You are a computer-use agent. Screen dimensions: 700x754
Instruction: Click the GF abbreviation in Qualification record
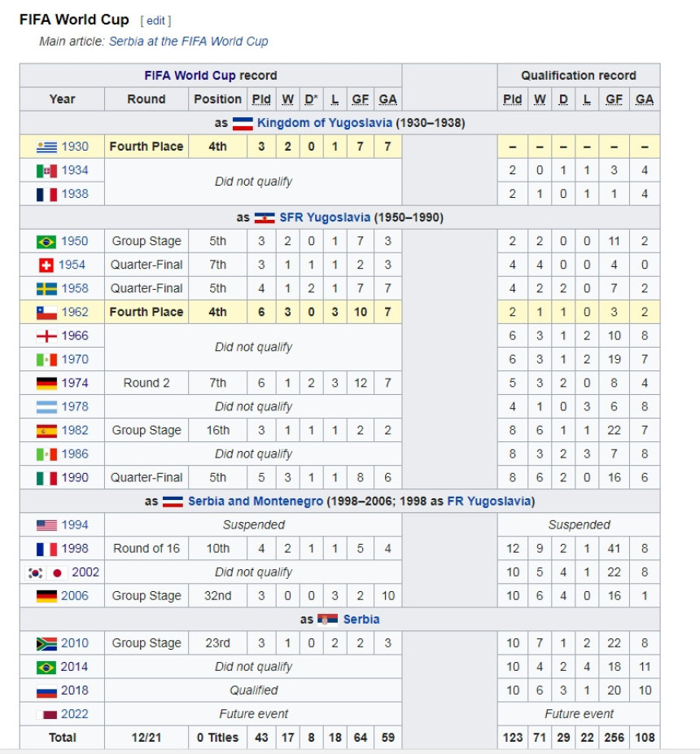tap(614, 99)
